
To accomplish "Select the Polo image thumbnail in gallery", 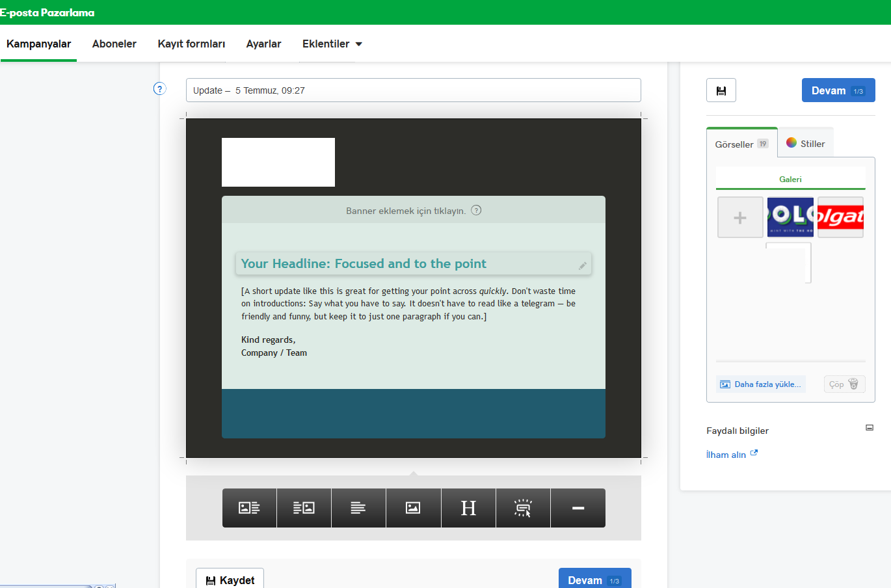I will tap(790, 217).
